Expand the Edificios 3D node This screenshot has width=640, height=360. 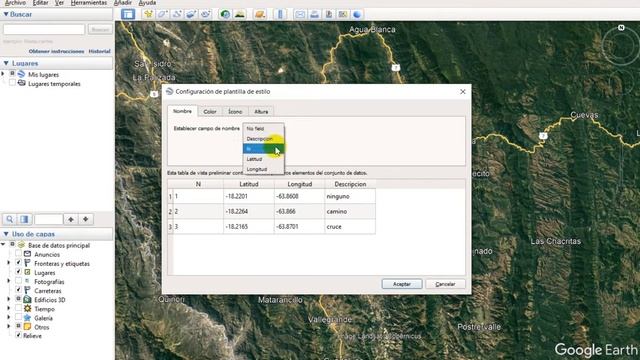(9, 300)
